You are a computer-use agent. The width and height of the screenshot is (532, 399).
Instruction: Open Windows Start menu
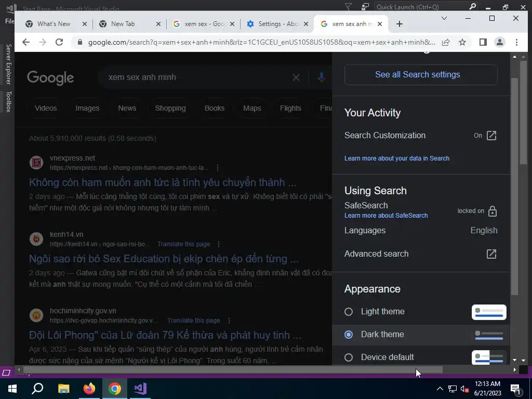12,389
